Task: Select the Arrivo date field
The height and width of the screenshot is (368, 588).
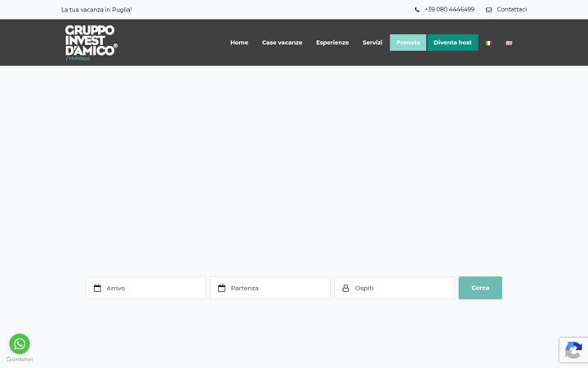Action: point(146,288)
